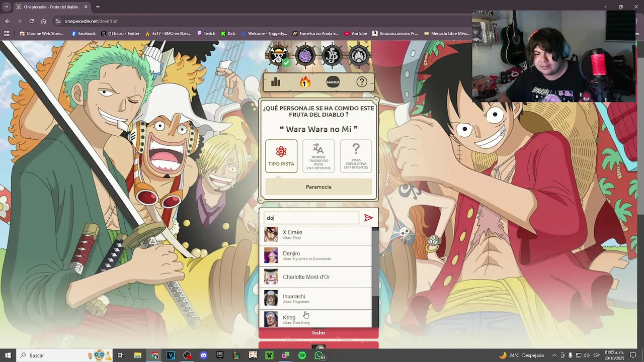Open Discord from taskbar
The width and height of the screenshot is (644, 362).
(203, 355)
